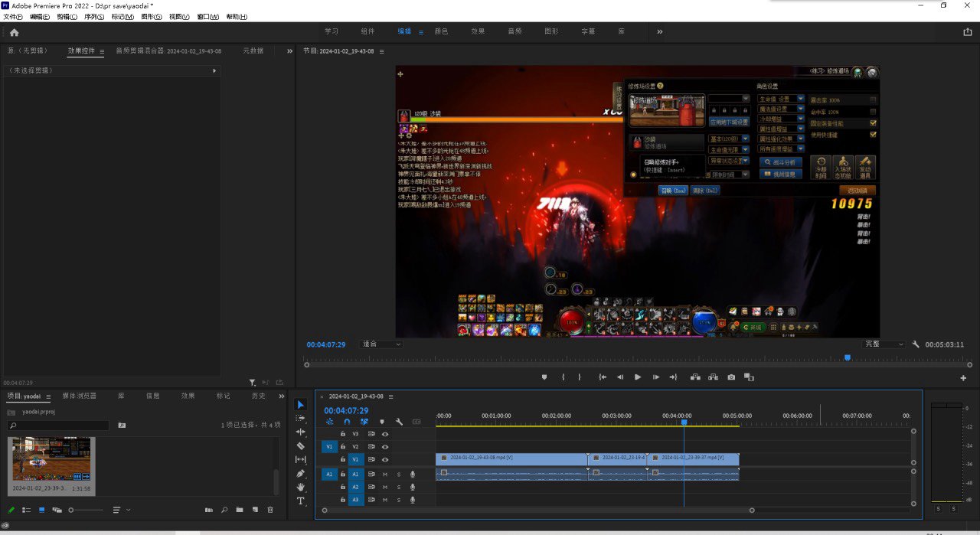Hide track V2 with eye icon
Image resolution: width=980 pixels, height=535 pixels.
pos(385,446)
